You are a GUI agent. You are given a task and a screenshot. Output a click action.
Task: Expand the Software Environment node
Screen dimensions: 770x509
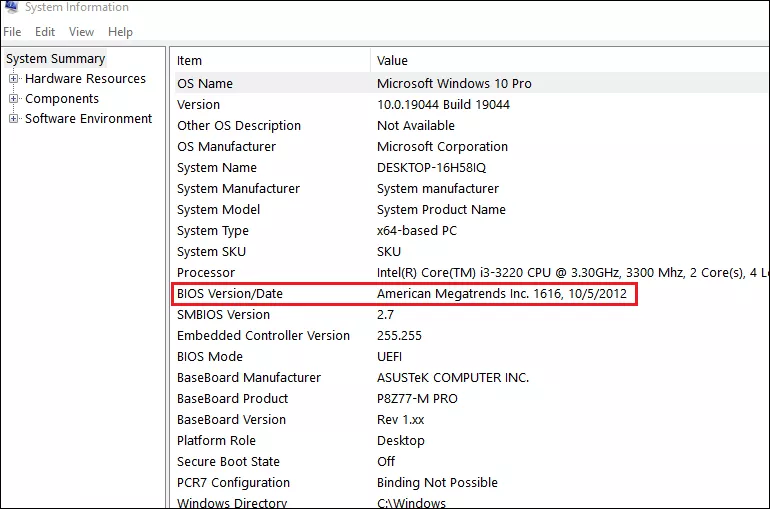[x=13, y=119]
